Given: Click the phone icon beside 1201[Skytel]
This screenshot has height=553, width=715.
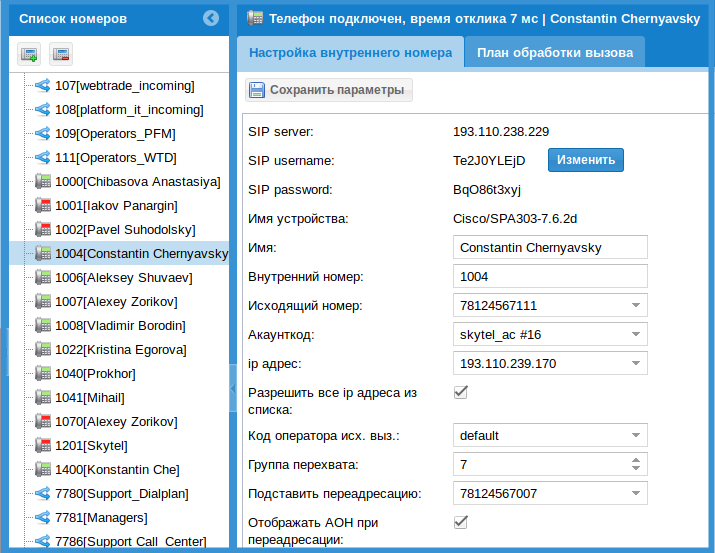Looking at the screenshot, I should coord(43,446).
